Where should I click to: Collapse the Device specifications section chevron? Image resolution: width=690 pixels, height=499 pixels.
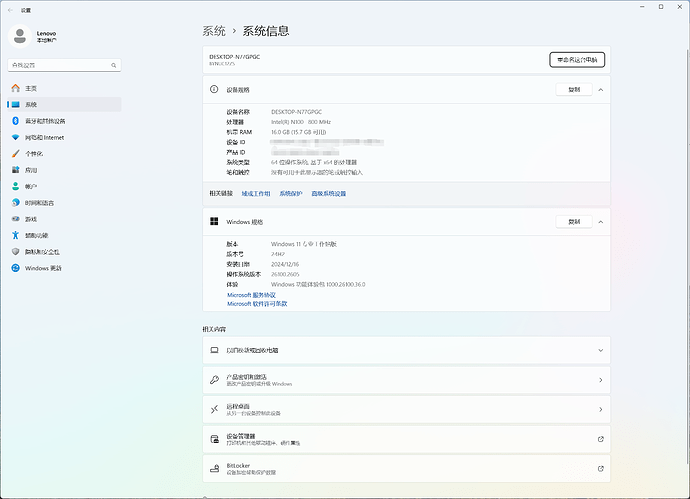pyautogui.click(x=600, y=90)
